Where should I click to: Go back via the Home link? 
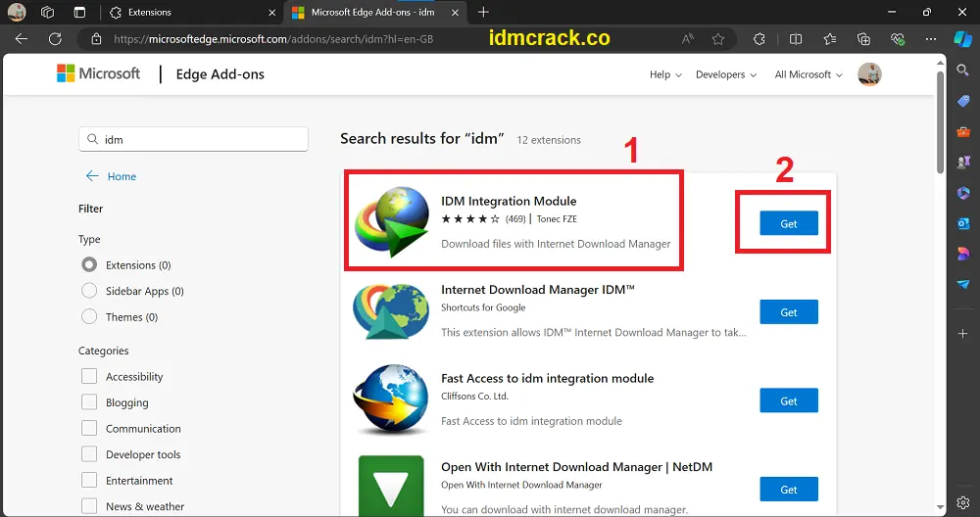(111, 176)
